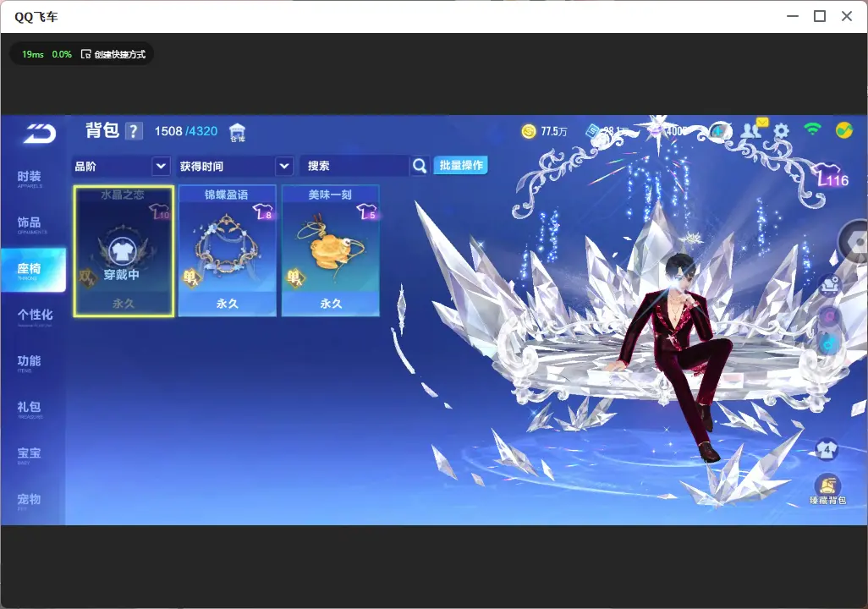
Task: Minimize the QQ飞车 window
Action: [x=793, y=17]
